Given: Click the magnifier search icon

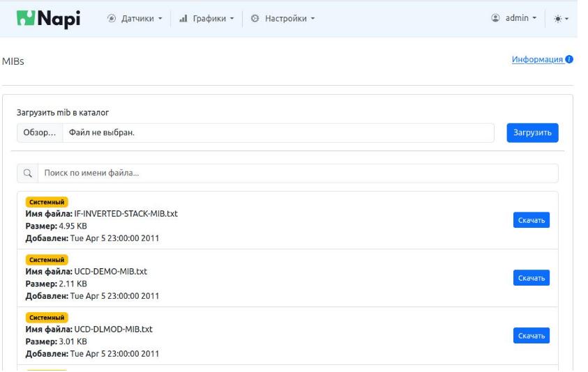Looking at the screenshot, I should [28, 173].
